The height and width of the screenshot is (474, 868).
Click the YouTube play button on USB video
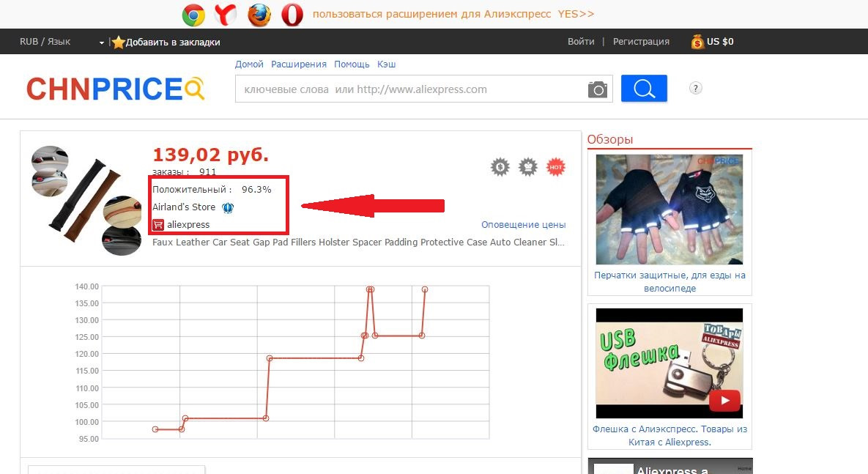(725, 400)
